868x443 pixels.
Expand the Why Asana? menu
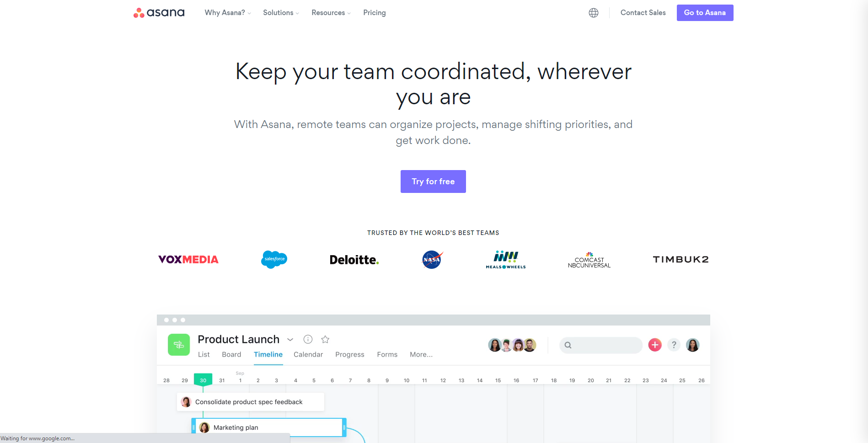(228, 13)
